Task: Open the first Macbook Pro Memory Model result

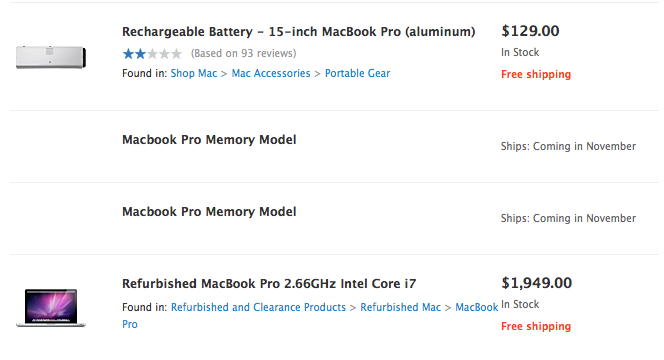Action: pyautogui.click(x=209, y=140)
